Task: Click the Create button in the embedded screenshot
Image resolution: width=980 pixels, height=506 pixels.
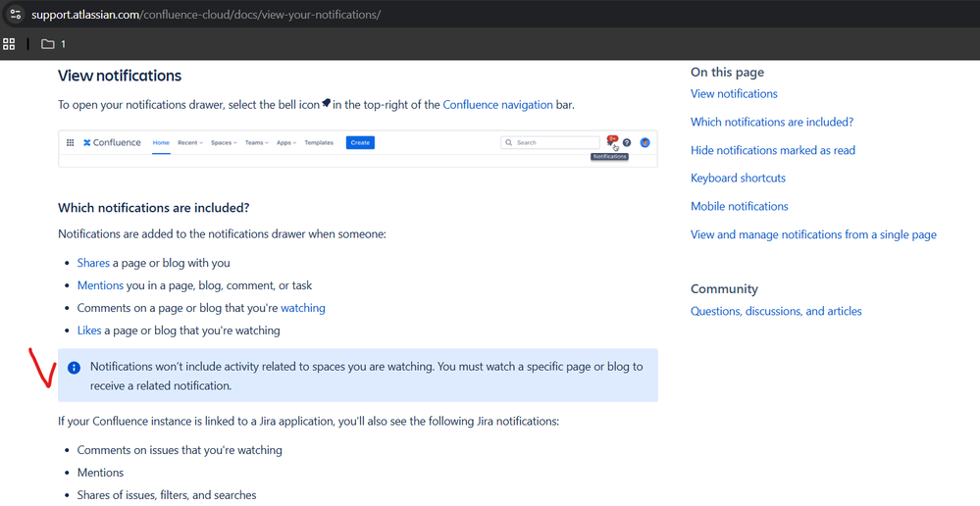Action: point(360,142)
